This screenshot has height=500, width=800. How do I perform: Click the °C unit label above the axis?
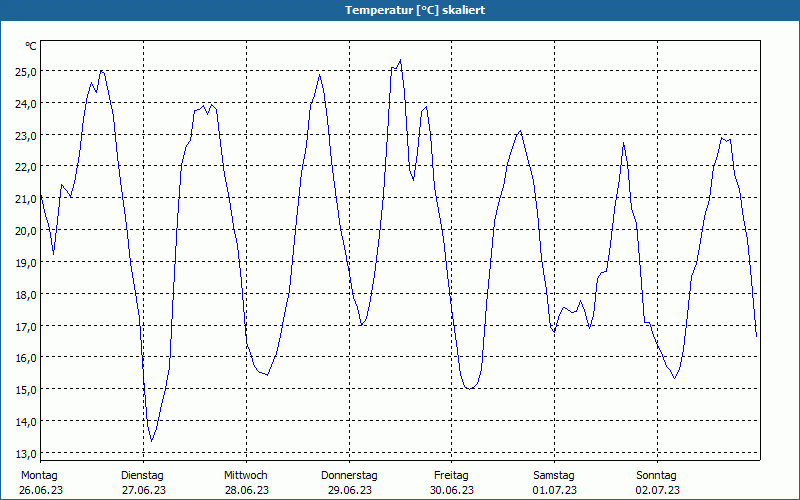pos(31,46)
